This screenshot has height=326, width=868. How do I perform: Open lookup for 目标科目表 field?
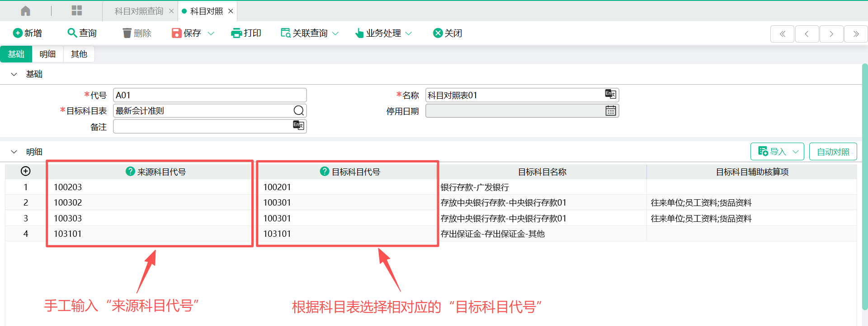click(x=298, y=111)
